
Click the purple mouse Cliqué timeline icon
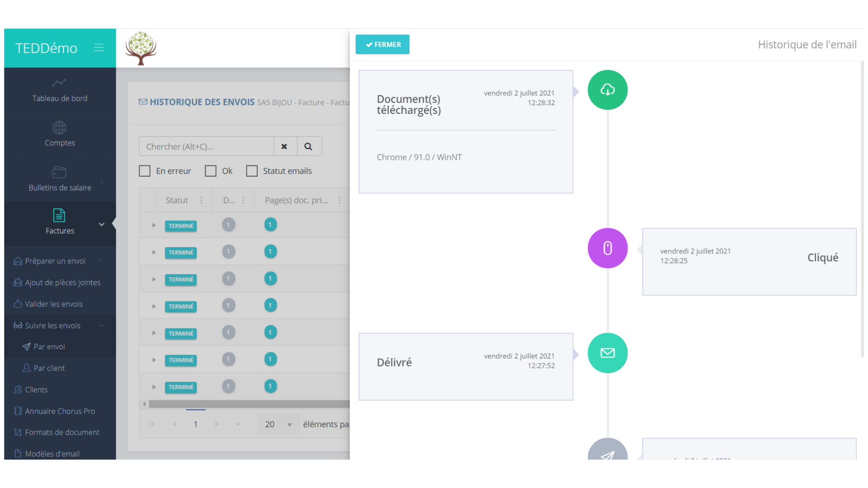point(608,248)
